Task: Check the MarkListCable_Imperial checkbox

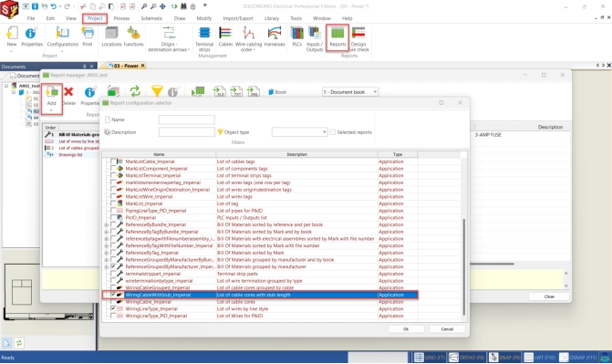Action: coord(113,161)
